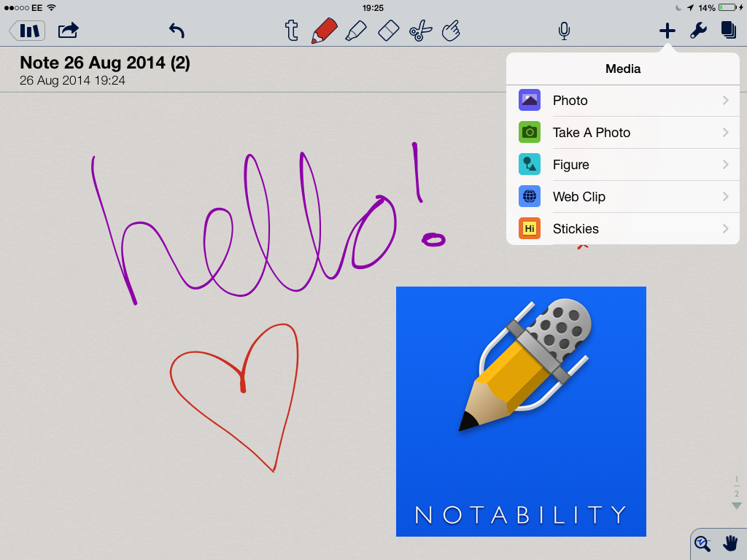Tap the plus add media button

pos(667,31)
